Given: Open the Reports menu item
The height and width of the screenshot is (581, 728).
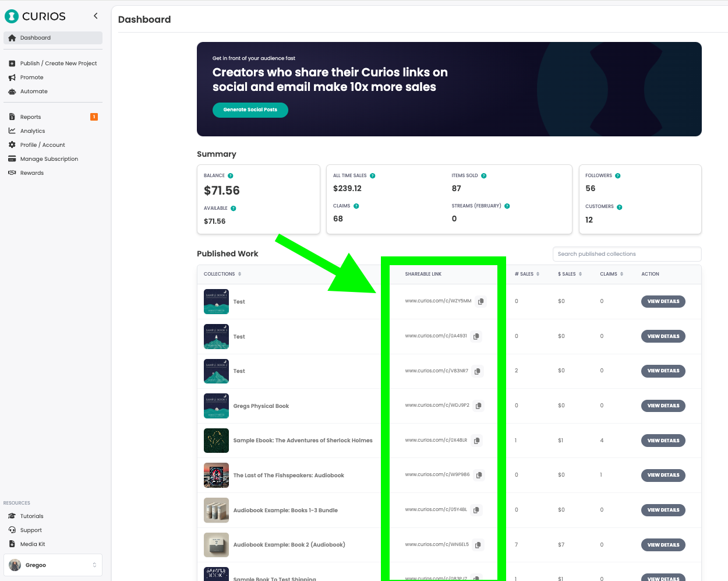Looking at the screenshot, I should 30,117.
